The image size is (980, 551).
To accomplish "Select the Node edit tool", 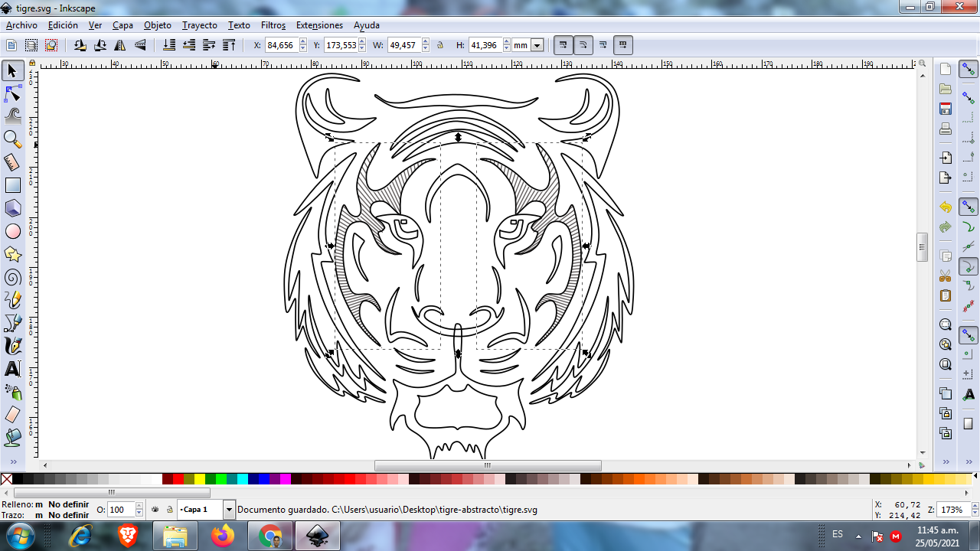I will click(x=12, y=94).
